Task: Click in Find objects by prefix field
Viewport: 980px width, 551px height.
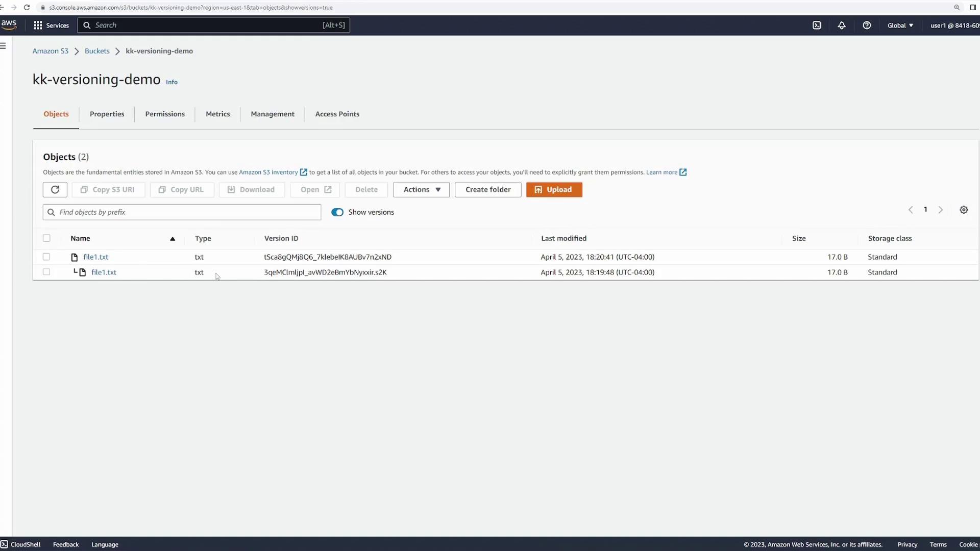Action: pyautogui.click(x=182, y=212)
